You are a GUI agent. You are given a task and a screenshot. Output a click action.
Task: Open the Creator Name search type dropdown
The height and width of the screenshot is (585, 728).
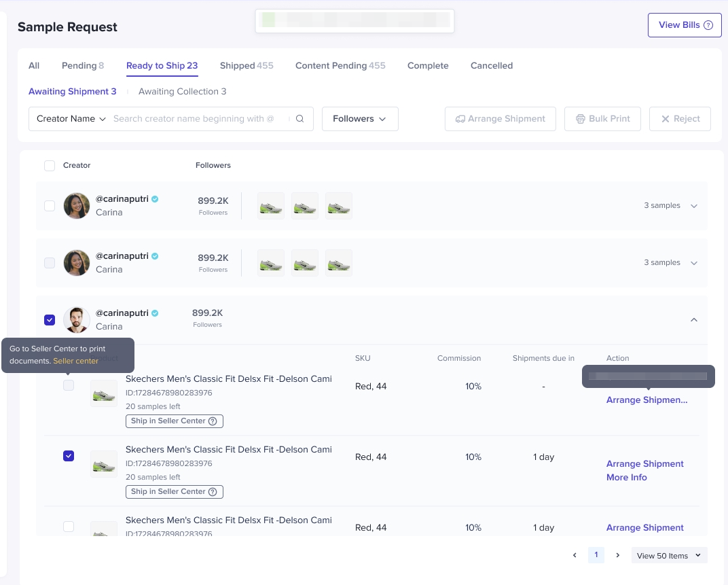71,119
